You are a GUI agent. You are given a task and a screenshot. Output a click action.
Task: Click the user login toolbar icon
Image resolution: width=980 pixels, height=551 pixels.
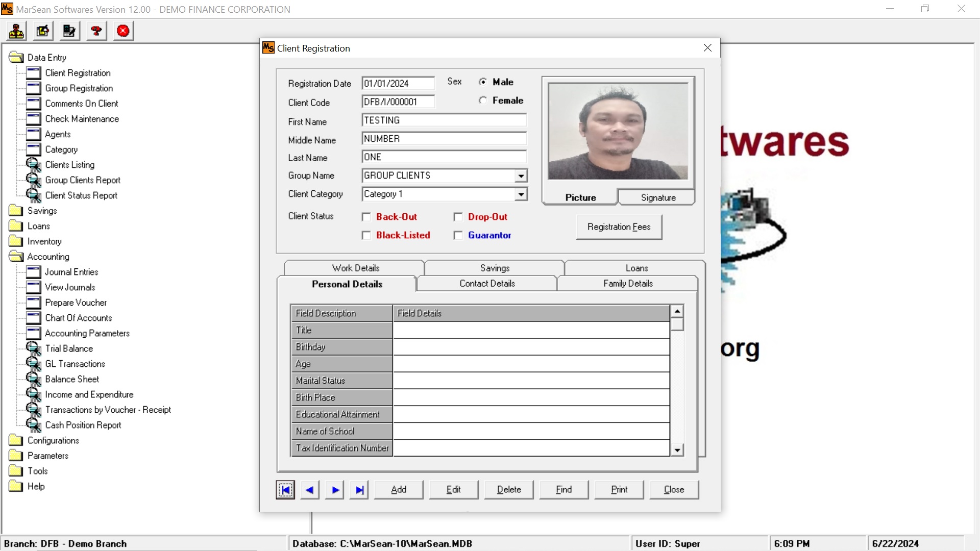tap(16, 31)
